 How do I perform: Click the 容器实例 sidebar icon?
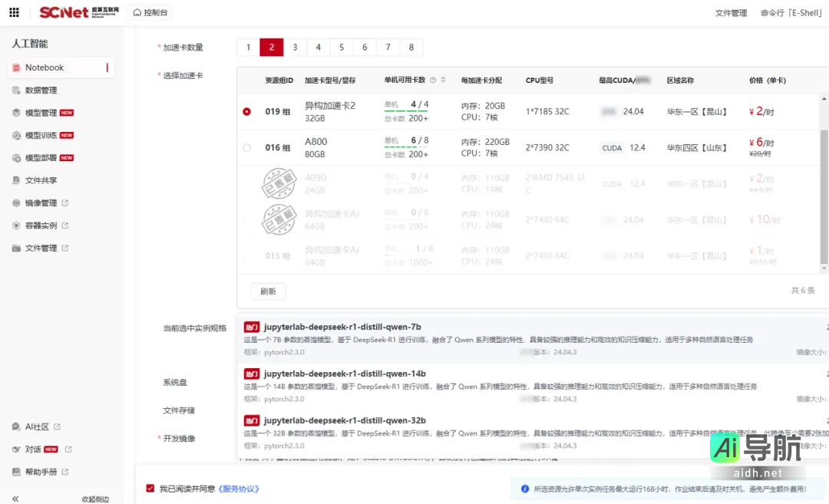16,226
